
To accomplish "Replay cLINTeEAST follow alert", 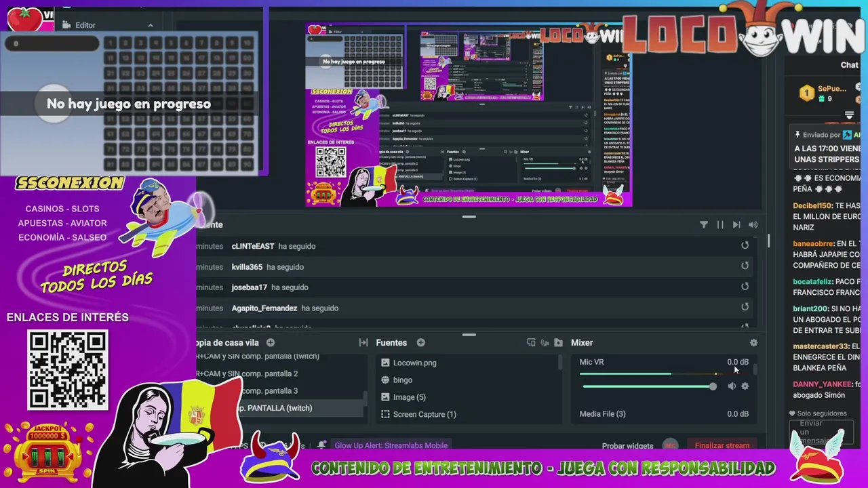I will point(745,245).
